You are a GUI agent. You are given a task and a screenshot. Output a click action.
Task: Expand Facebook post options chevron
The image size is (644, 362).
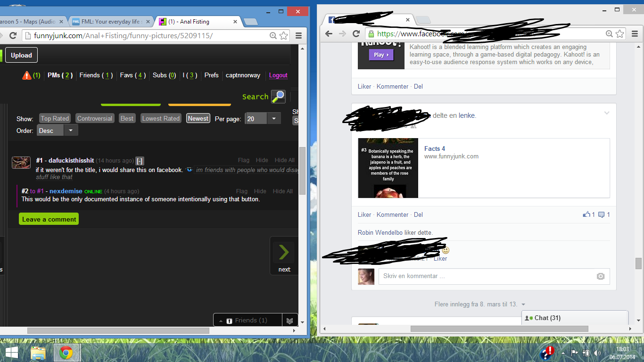pyautogui.click(x=607, y=113)
